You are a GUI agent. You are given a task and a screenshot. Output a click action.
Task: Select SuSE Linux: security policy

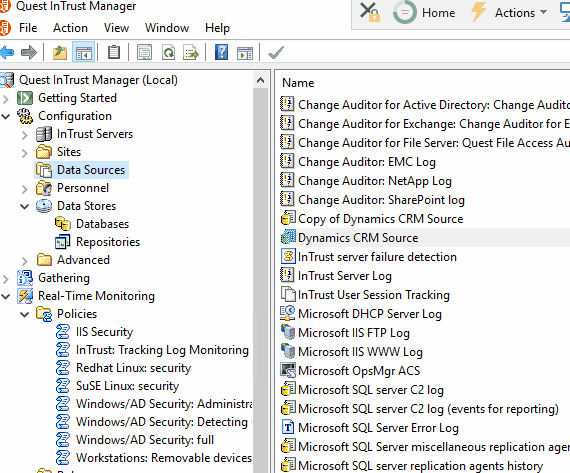pos(128,386)
